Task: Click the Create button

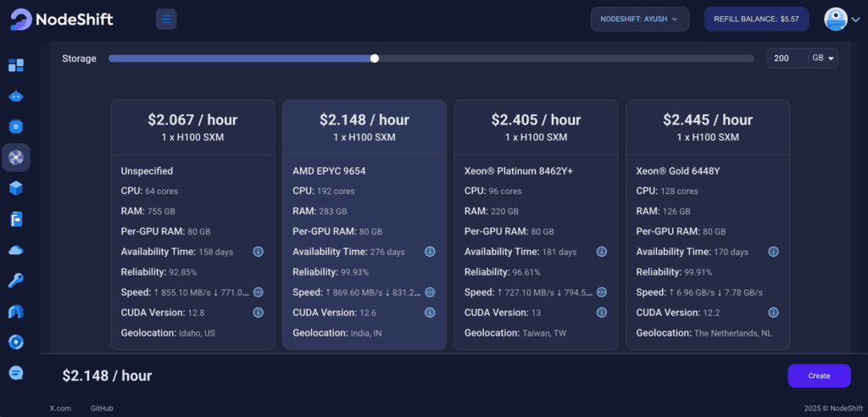Action: (x=819, y=375)
